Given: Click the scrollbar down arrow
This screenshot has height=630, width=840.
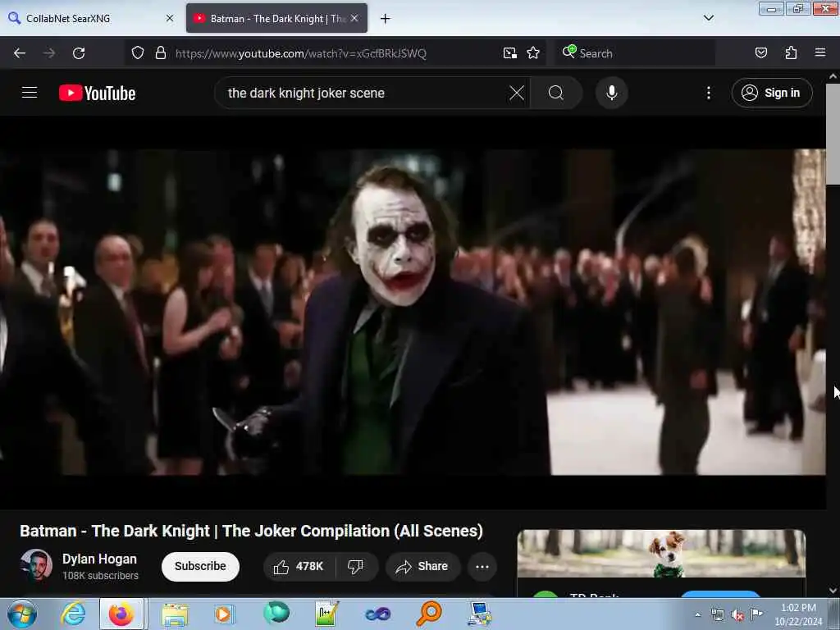Looking at the screenshot, I should pos(833,591).
